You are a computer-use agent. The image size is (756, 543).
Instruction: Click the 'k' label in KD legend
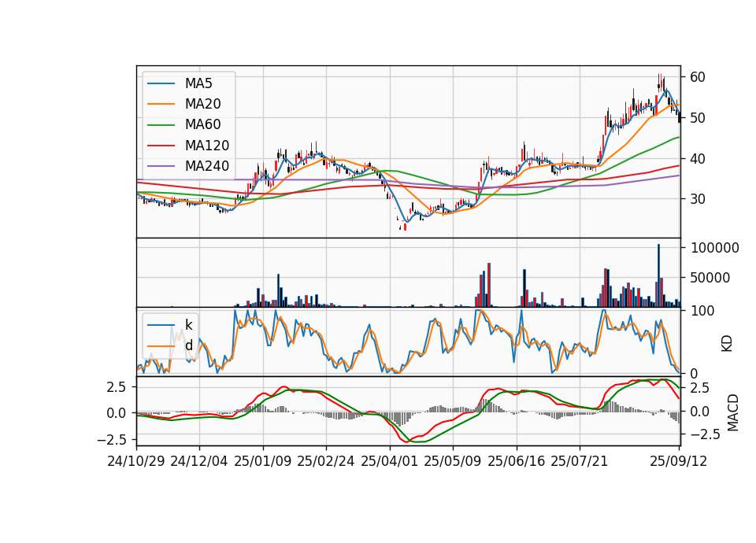(189, 325)
